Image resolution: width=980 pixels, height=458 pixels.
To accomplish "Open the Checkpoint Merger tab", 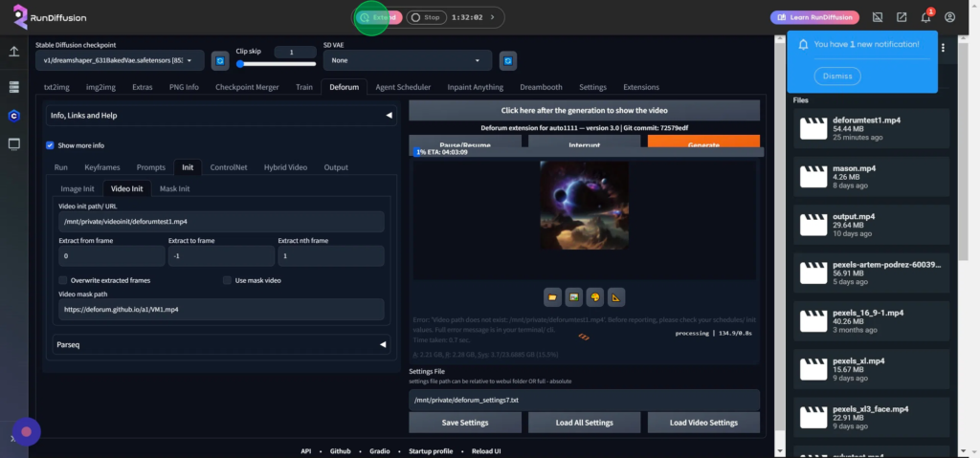I will 247,87.
